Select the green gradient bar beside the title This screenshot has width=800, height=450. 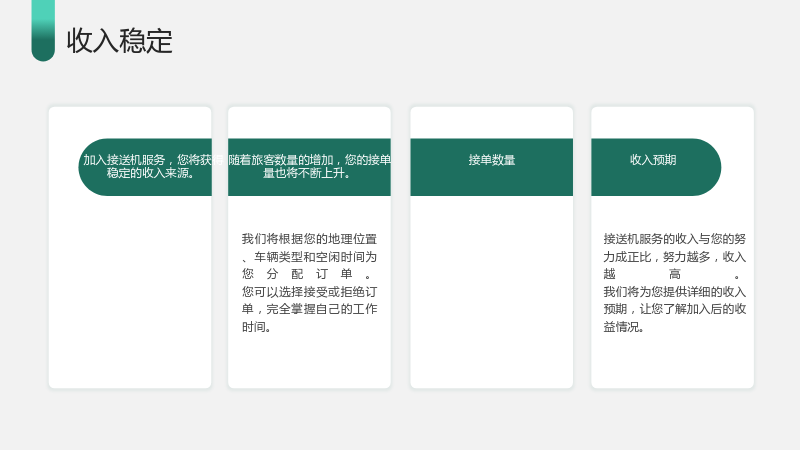(x=43, y=31)
